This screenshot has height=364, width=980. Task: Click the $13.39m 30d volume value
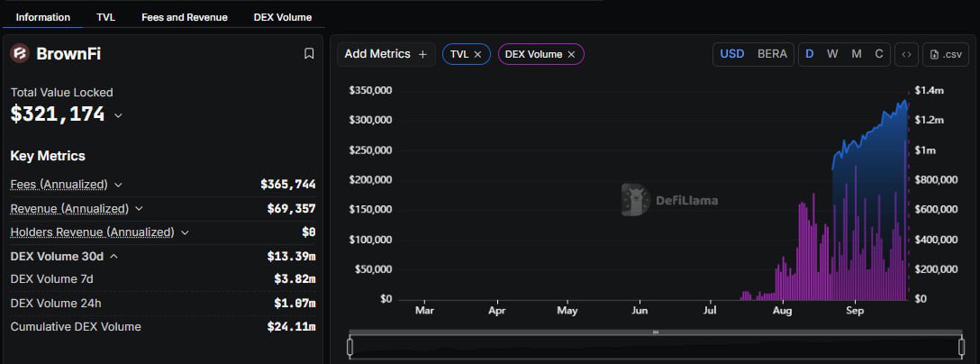(291, 256)
